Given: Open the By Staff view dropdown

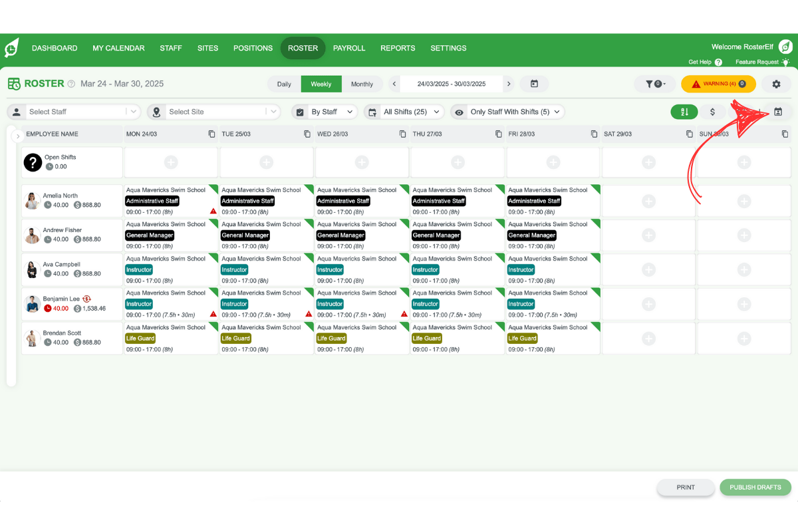Looking at the screenshot, I should (325, 112).
